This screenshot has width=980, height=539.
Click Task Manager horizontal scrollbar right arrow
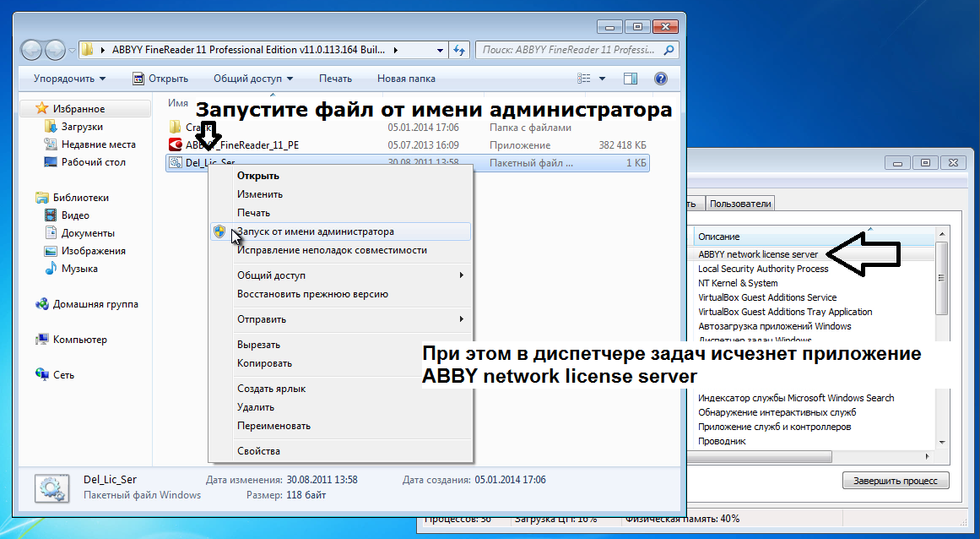click(x=929, y=457)
